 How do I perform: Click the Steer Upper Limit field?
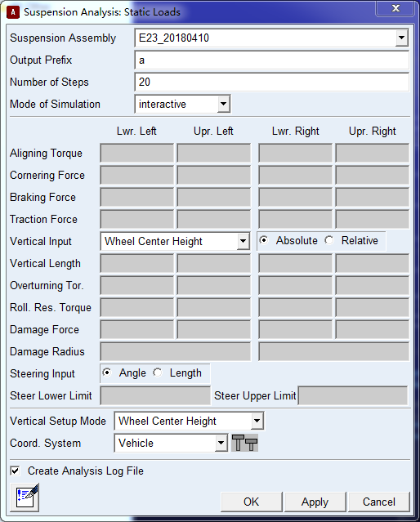tap(353, 395)
